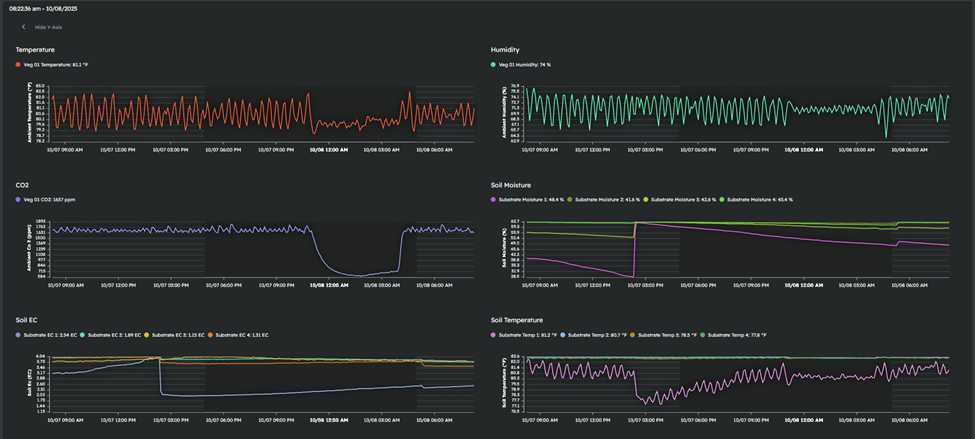The height and width of the screenshot is (439, 975).
Task: Toggle the Veg 01 Temperature legend series
Action: click(x=57, y=65)
